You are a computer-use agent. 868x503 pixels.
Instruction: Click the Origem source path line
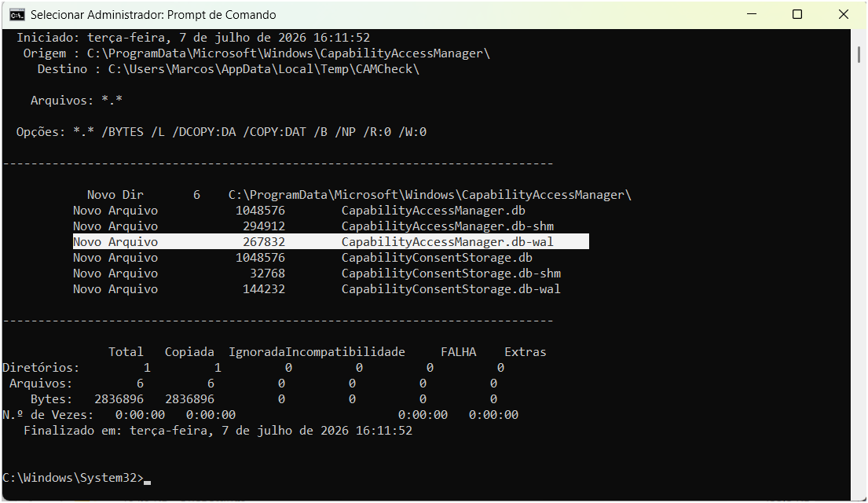(256, 53)
